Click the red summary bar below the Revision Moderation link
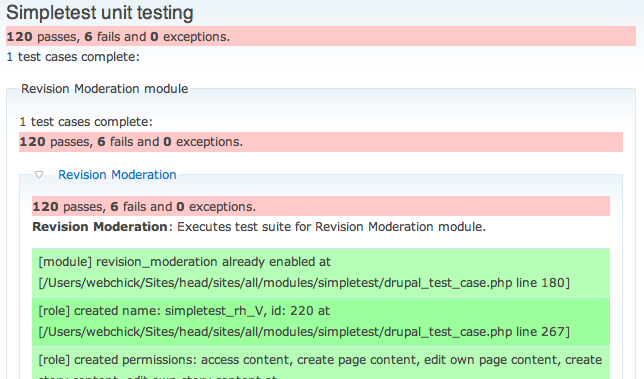Image resolution: width=644 pixels, height=379 pixels. (x=321, y=206)
